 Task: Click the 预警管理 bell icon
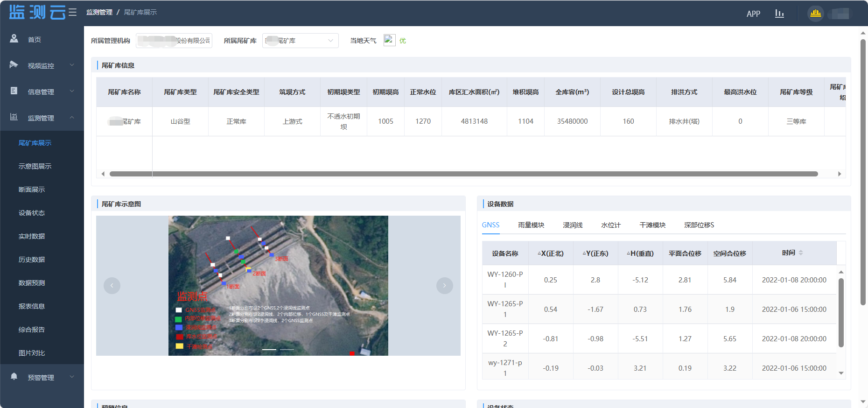pos(14,377)
